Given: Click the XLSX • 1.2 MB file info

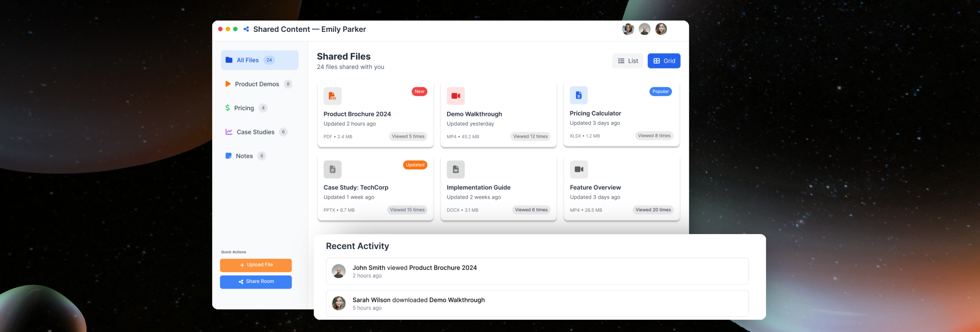Looking at the screenshot, I should point(584,136).
